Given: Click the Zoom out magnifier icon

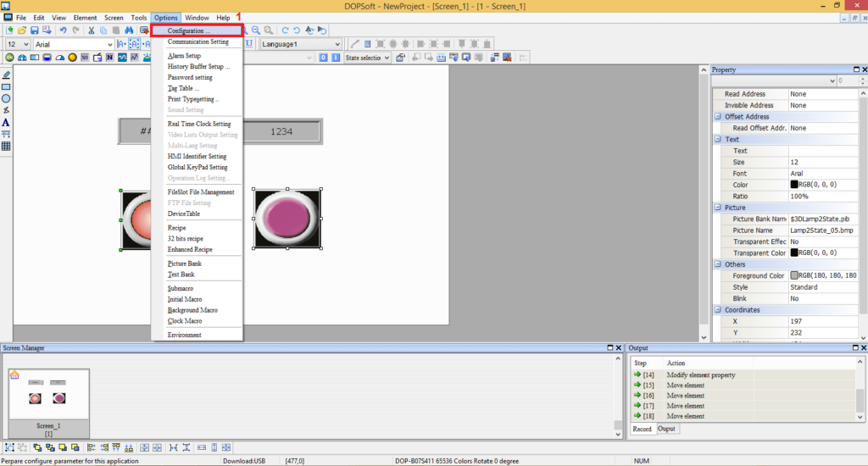Looking at the screenshot, I should (x=256, y=31).
